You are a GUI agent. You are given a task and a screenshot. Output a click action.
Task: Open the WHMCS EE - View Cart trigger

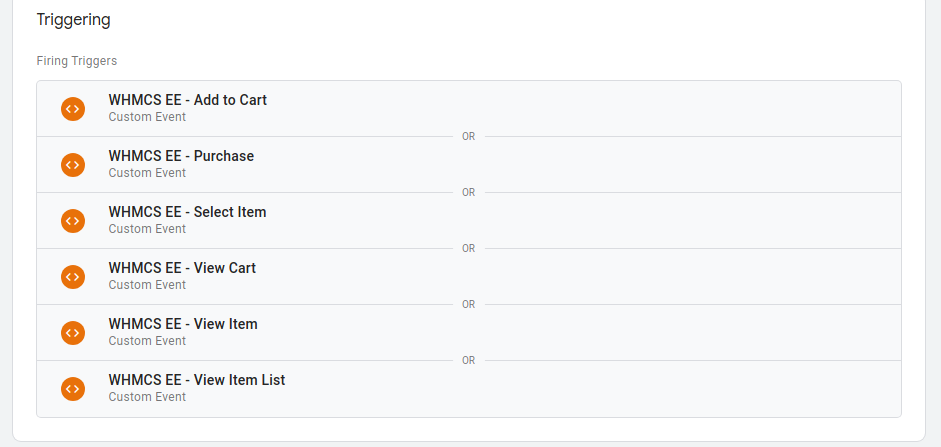[182, 268]
